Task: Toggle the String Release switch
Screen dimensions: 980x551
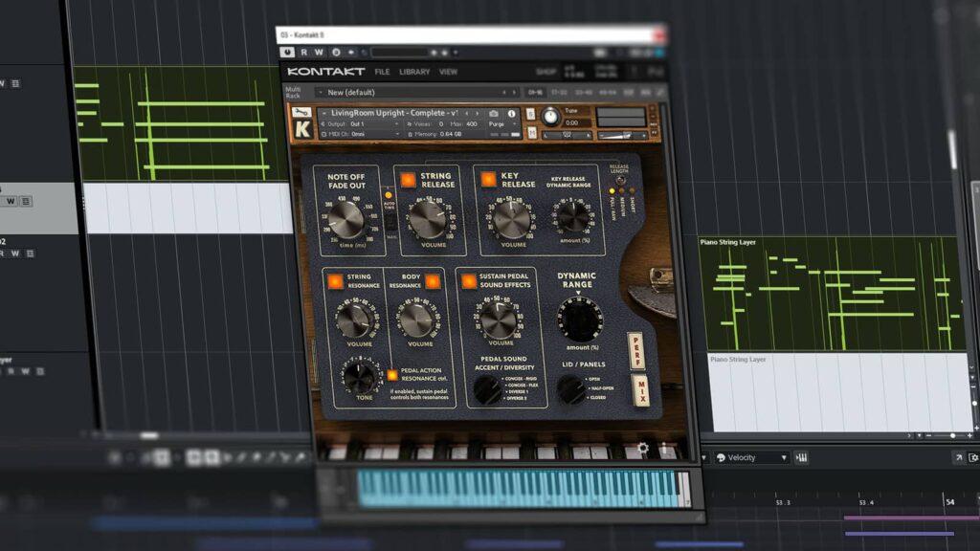Action: coord(408,179)
